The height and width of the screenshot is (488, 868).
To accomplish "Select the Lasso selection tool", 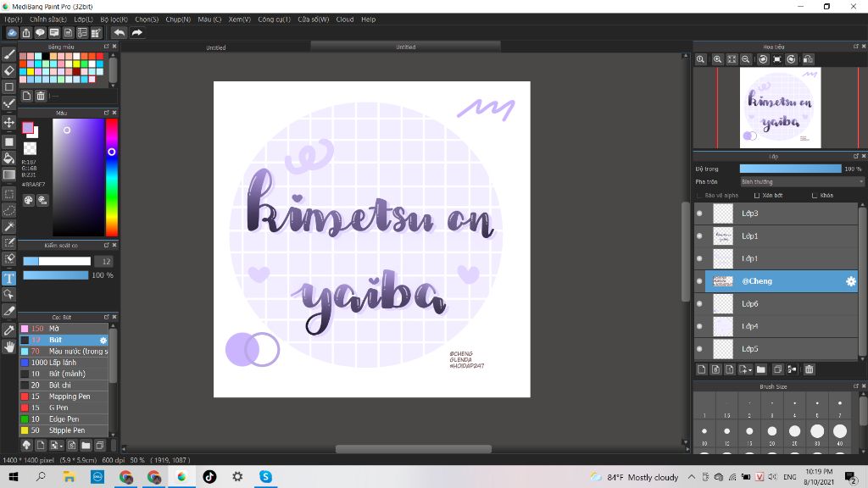I will (8, 210).
